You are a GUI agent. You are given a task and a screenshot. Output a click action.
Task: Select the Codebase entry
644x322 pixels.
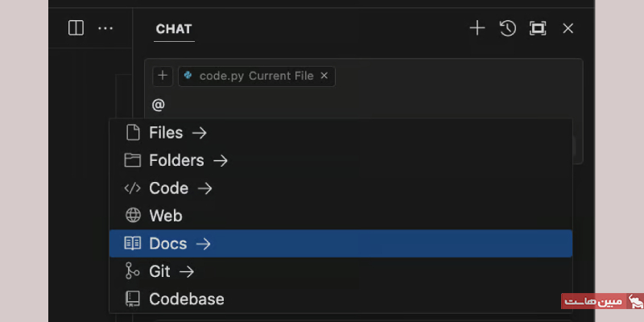click(341, 299)
